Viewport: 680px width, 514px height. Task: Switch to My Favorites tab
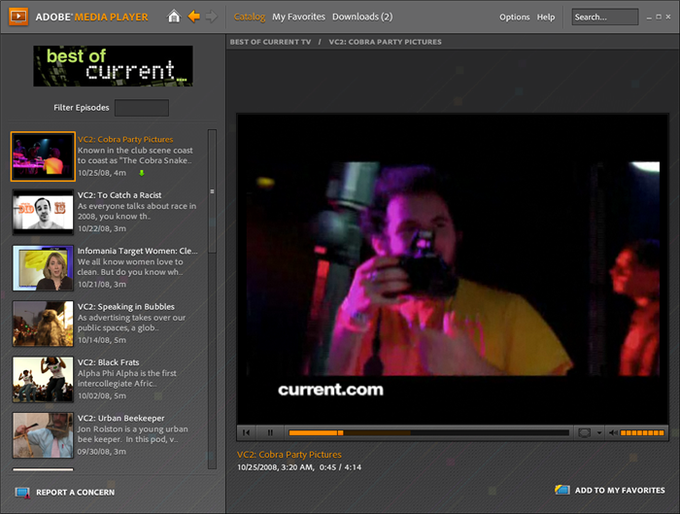pos(298,17)
